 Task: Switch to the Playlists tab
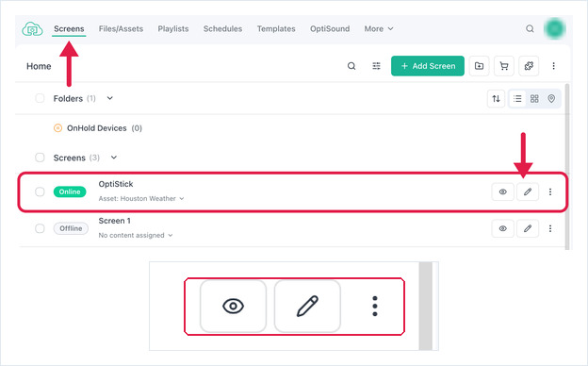pyautogui.click(x=173, y=29)
